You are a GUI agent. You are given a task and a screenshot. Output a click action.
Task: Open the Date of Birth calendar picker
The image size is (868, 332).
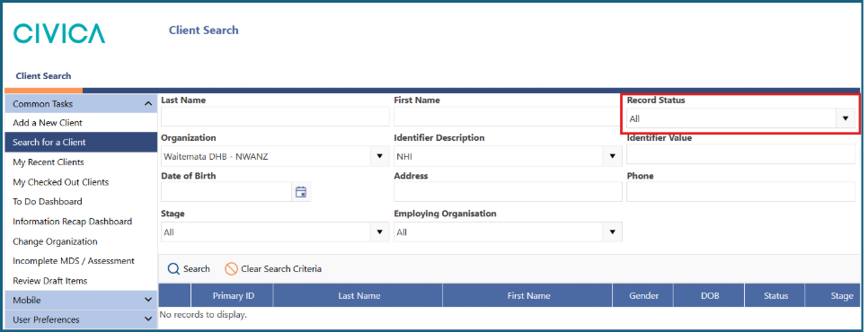pyautogui.click(x=301, y=192)
